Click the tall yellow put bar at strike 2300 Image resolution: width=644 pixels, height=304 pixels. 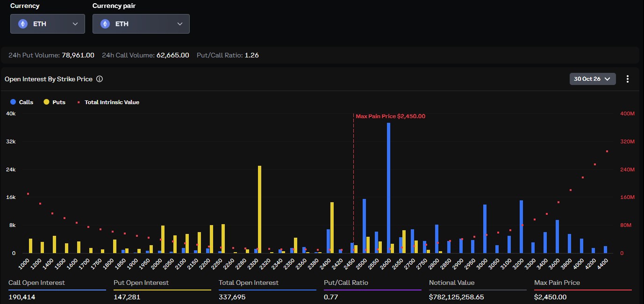point(259,209)
